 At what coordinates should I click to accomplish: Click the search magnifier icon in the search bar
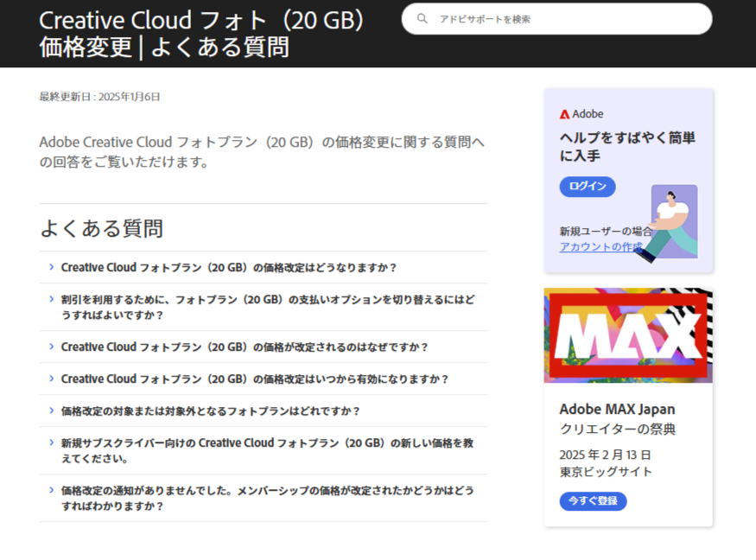point(421,18)
